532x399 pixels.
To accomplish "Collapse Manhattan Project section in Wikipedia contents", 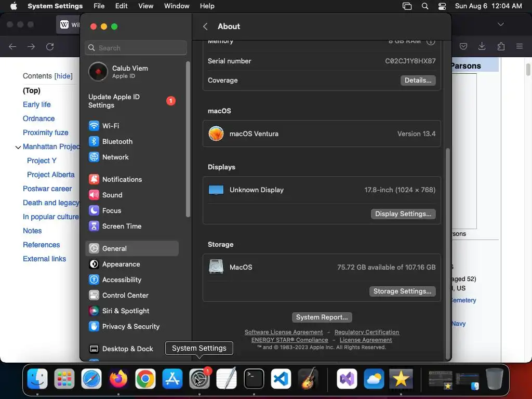I will pos(18,147).
